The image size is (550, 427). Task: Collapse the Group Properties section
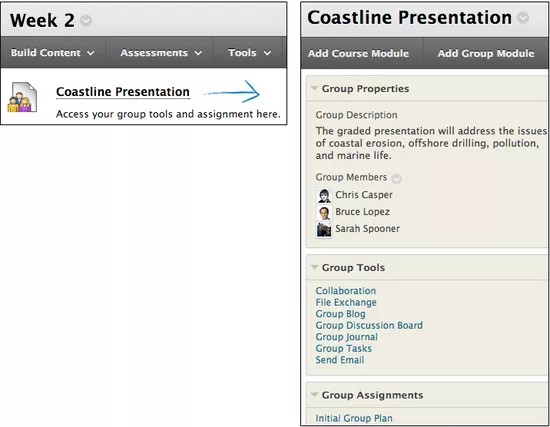pyautogui.click(x=314, y=88)
